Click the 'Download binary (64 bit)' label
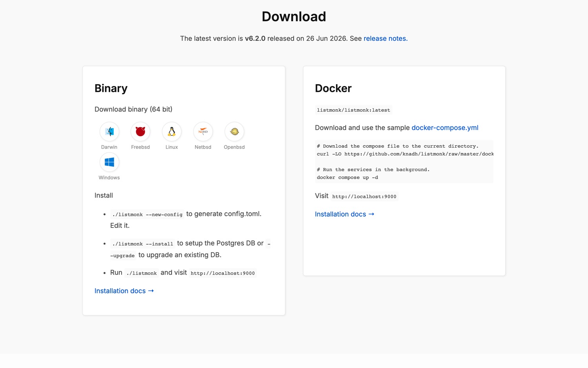This screenshot has width=588, height=368. point(133,109)
